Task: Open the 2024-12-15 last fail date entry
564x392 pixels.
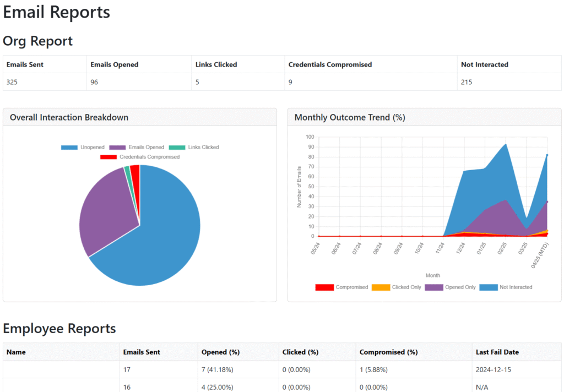Action: pos(495,369)
